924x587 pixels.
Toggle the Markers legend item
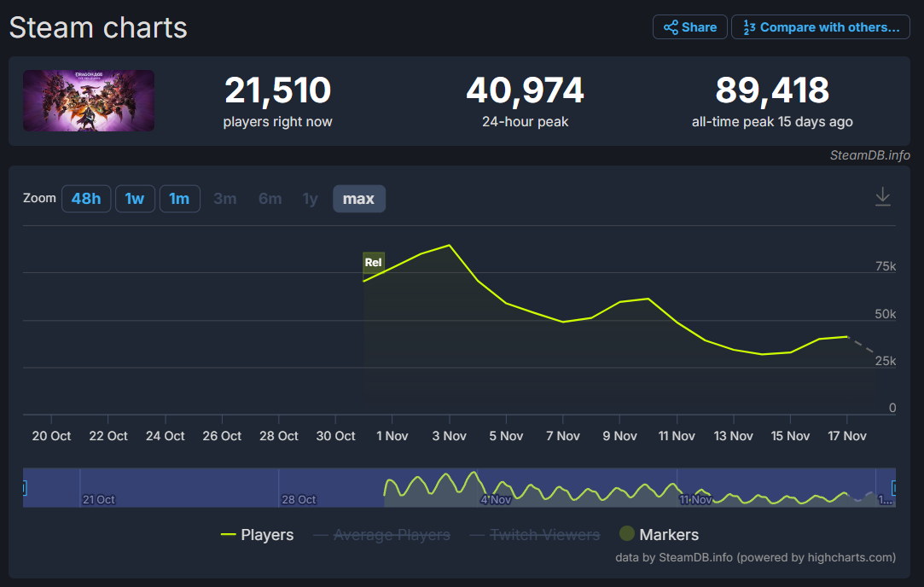[659, 534]
